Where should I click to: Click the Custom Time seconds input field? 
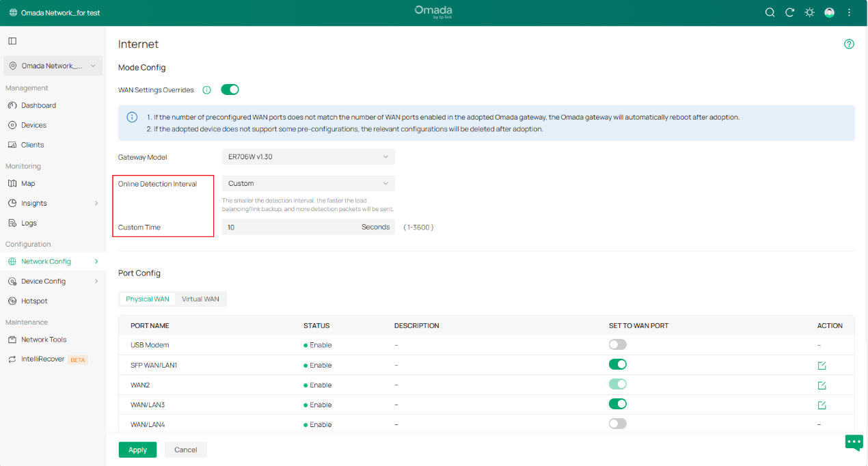308,227
